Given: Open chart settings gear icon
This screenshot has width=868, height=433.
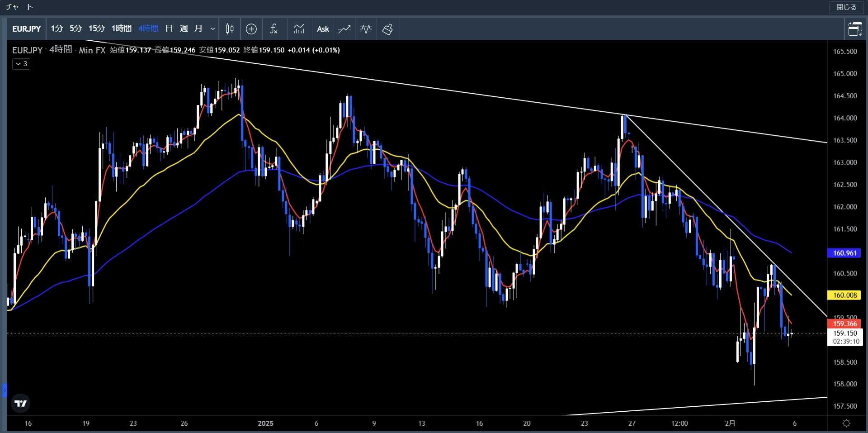Looking at the screenshot, I should (x=847, y=423).
